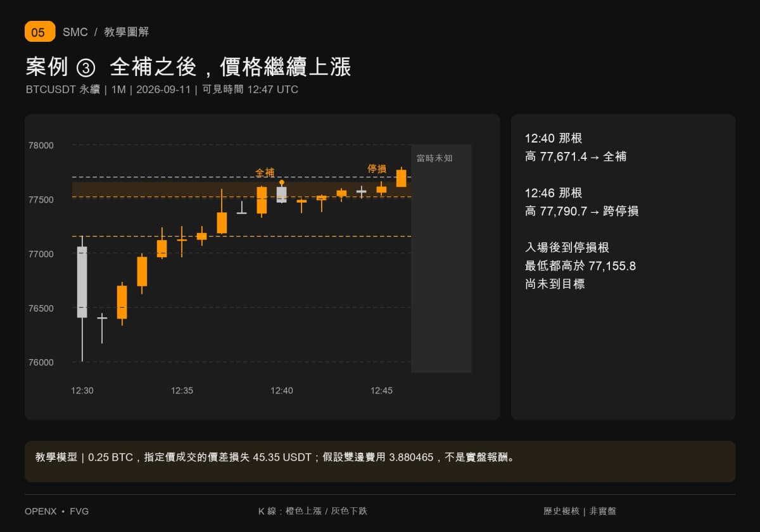Click the 78000 price axis label
Viewport: 760px width, 532px height.
(41, 145)
